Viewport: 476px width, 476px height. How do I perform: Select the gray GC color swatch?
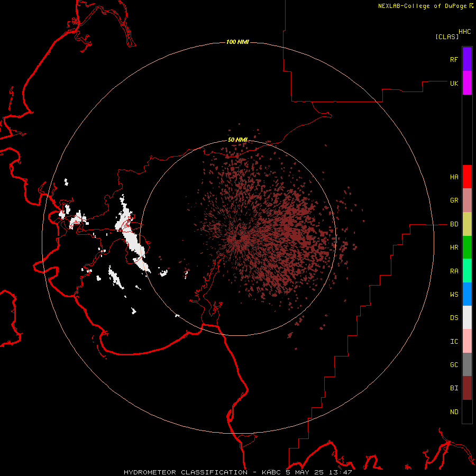click(467, 364)
